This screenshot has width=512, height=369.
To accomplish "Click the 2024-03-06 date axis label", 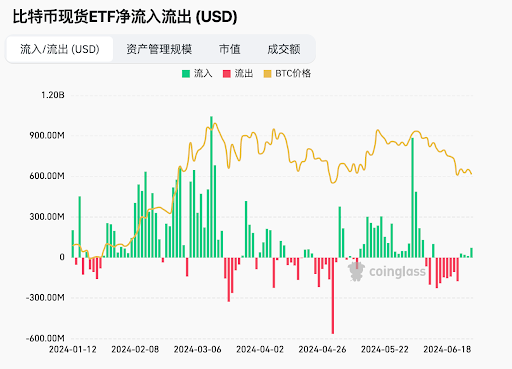I will pos(197,349).
